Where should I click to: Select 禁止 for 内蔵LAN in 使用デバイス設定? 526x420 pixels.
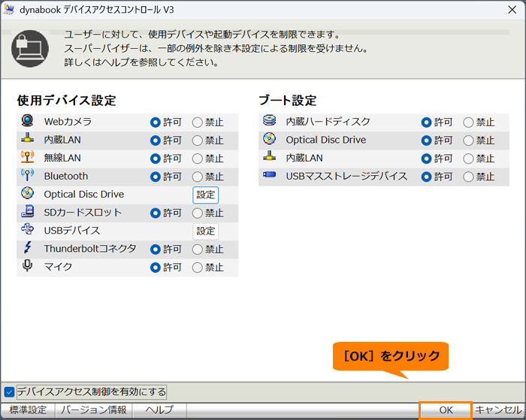click(197, 141)
